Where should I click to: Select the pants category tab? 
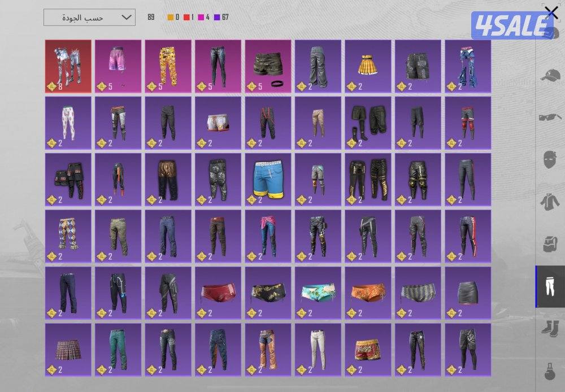point(550,286)
